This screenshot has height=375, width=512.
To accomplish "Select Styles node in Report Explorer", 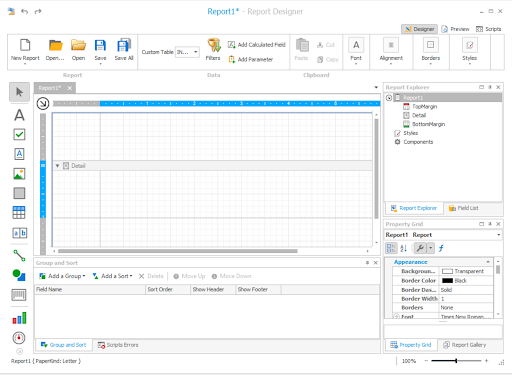I will click(406, 133).
